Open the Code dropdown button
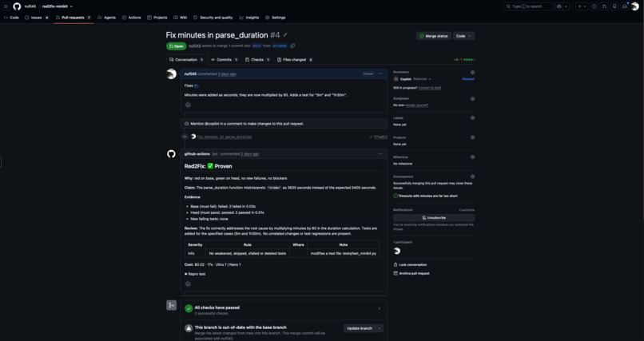 (x=463, y=36)
